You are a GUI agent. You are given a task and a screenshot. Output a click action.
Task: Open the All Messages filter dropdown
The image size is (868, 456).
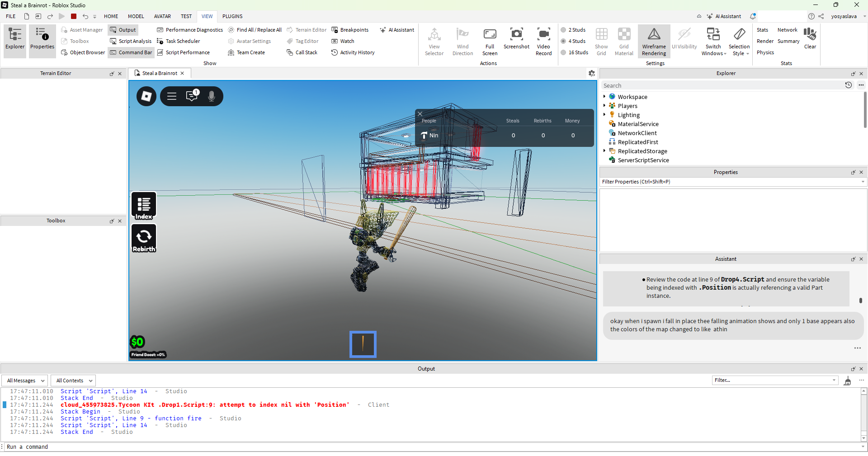[x=24, y=381]
